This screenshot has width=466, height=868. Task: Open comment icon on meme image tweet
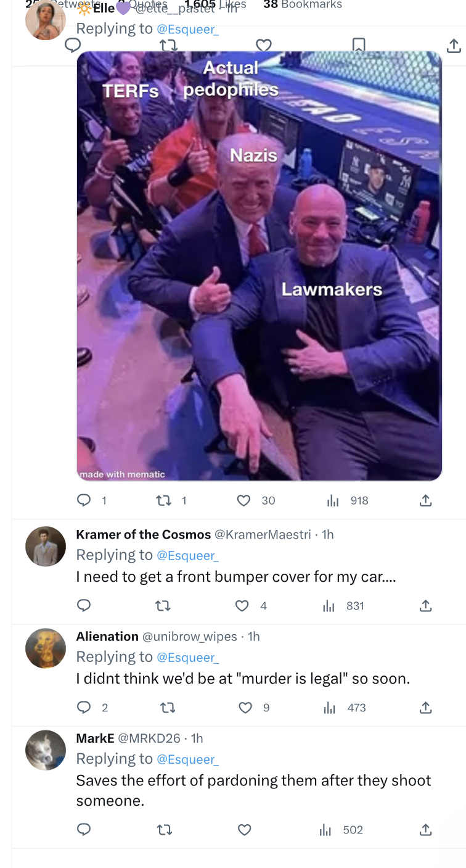(x=84, y=500)
